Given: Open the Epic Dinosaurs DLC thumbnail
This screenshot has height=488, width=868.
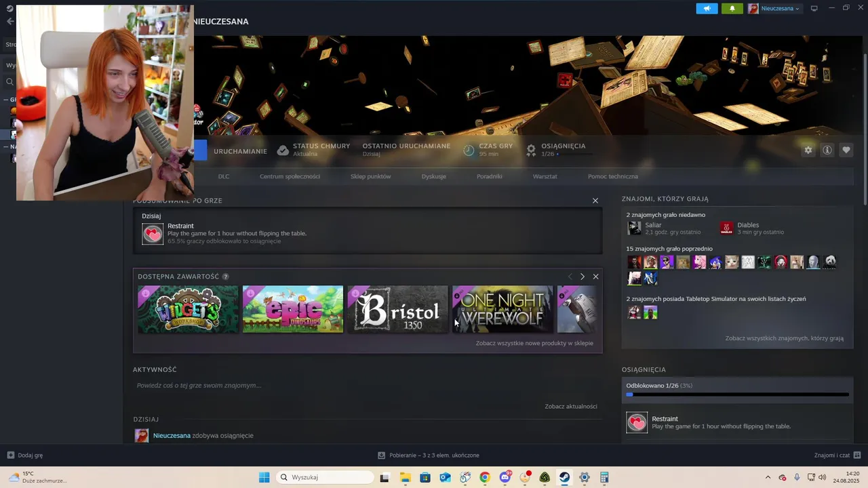Looking at the screenshot, I should pyautogui.click(x=293, y=309).
